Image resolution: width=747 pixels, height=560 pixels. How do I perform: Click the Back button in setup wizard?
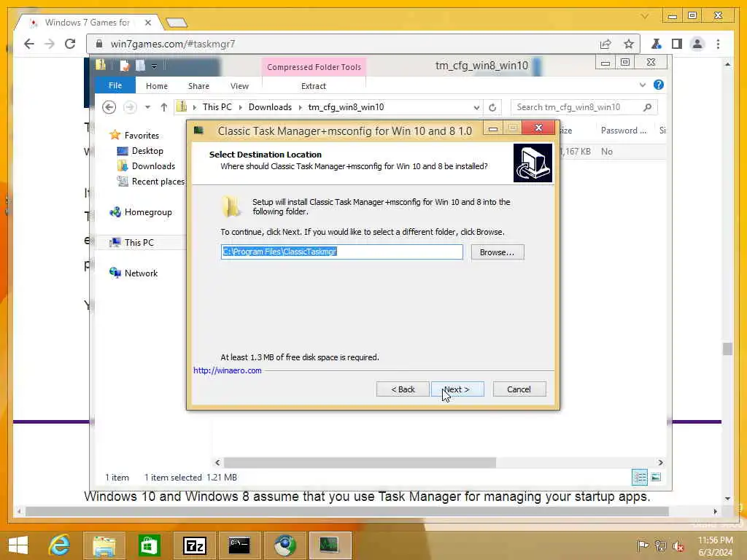click(403, 389)
